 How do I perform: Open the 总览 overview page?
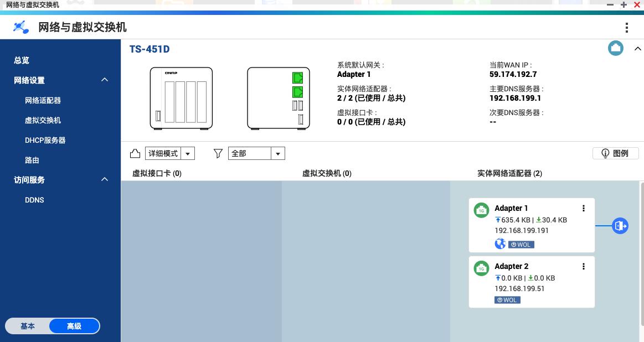tap(21, 60)
